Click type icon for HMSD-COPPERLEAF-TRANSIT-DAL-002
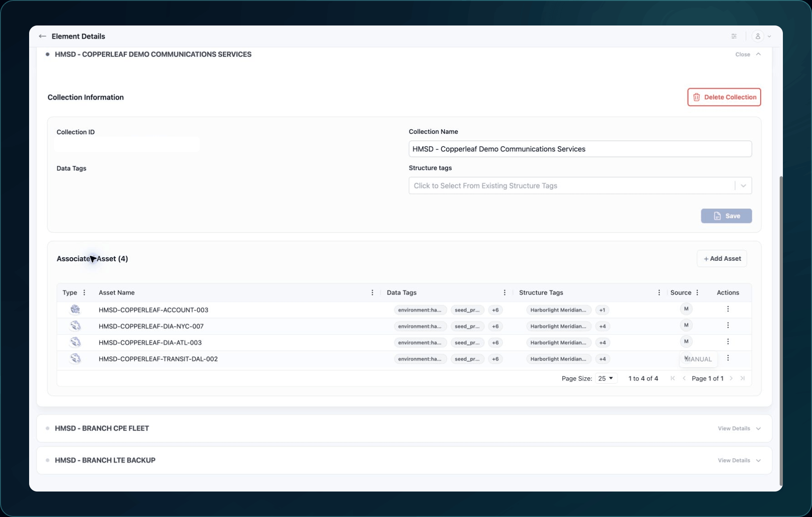The height and width of the screenshot is (517, 812). pyautogui.click(x=75, y=359)
